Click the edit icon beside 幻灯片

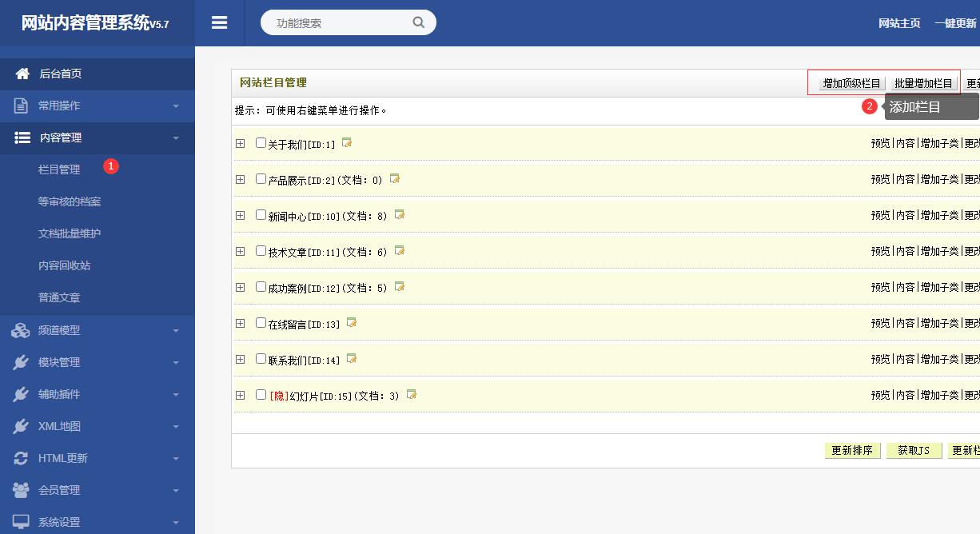coord(412,395)
